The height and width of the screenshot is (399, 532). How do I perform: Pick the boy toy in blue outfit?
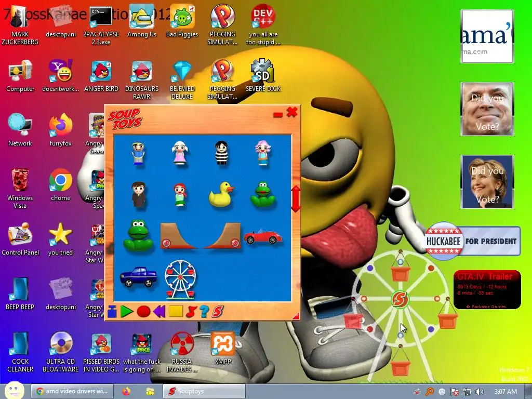138,153
